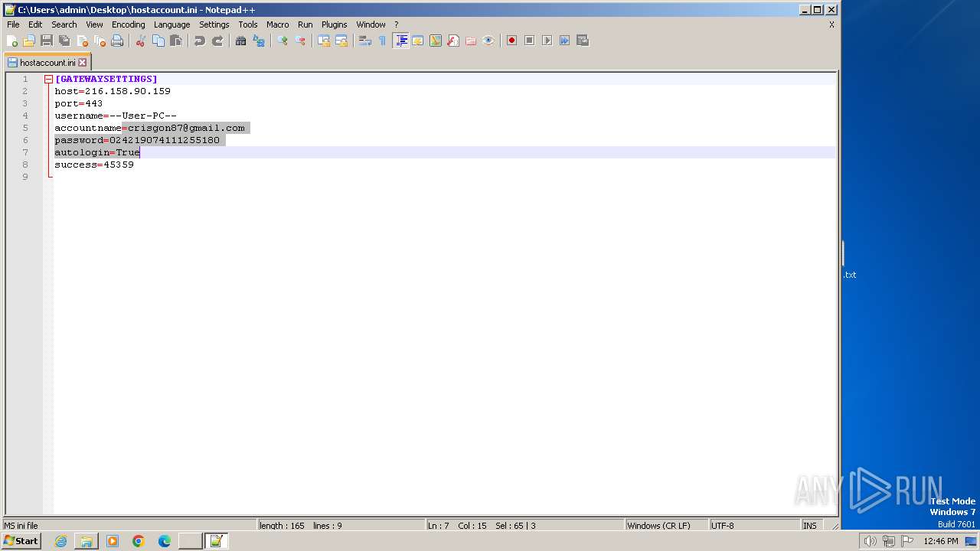Open the Language menu
Screen dimensions: 980x551
(171, 24)
